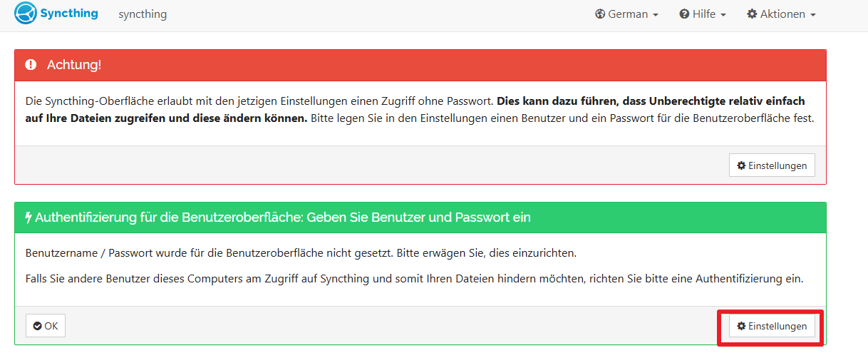The width and height of the screenshot is (868, 363).
Task: Open the German language dropdown
Action: [627, 14]
